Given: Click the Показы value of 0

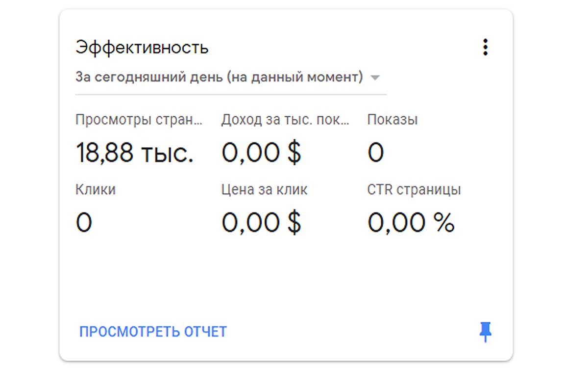Looking at the screenshot, I should point(375,153).
